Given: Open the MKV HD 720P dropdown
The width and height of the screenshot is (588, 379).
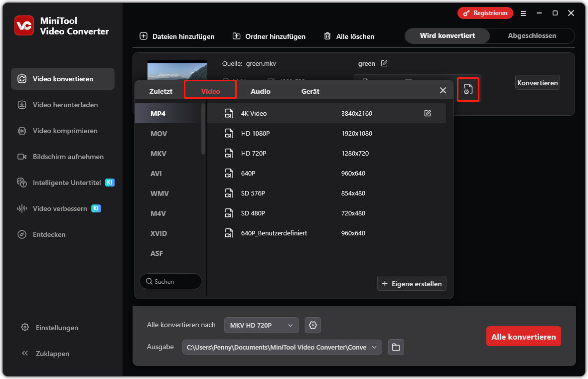Looking at the screenshot, I should tap(262, 325).
